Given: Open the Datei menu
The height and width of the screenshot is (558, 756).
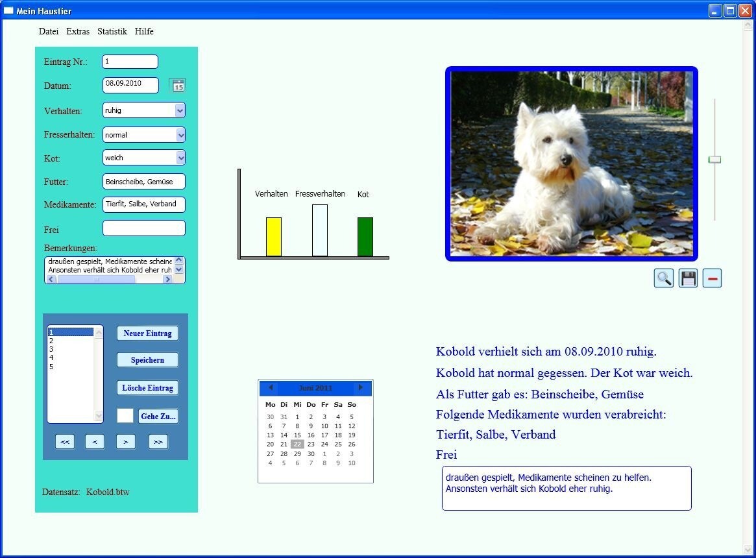Looking at the screenshot, I should [49, 31].
